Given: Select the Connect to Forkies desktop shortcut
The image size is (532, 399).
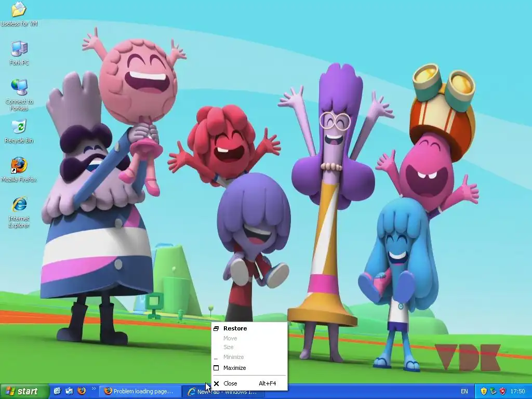Looking at the screenshot, I should point(19,96).
